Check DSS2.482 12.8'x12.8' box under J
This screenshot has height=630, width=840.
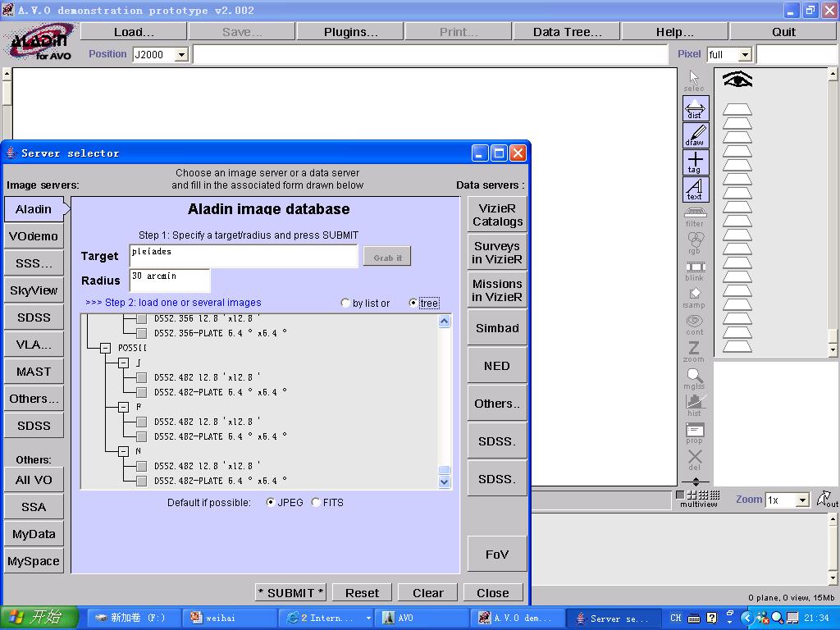141,377
